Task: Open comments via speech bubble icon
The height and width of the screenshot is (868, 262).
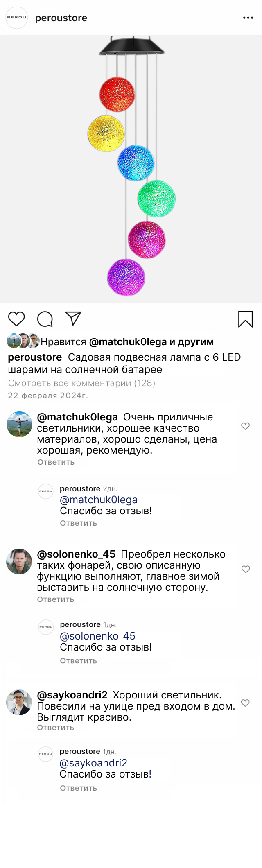Action: click(x=45, y=319)
